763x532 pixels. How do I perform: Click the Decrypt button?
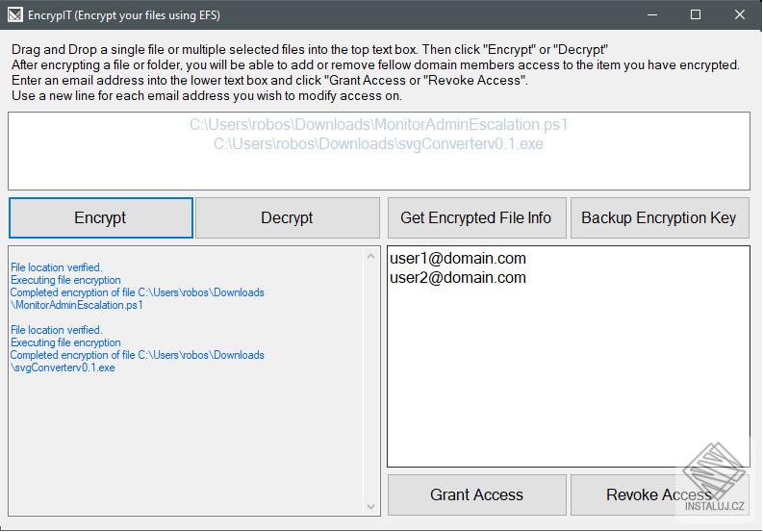(x=287, y=217)
